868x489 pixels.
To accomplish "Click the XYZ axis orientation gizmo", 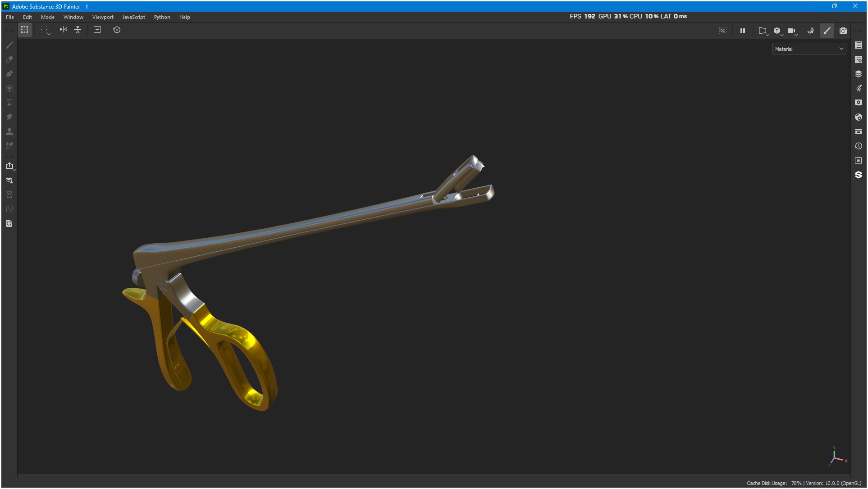I will point(837,457).
